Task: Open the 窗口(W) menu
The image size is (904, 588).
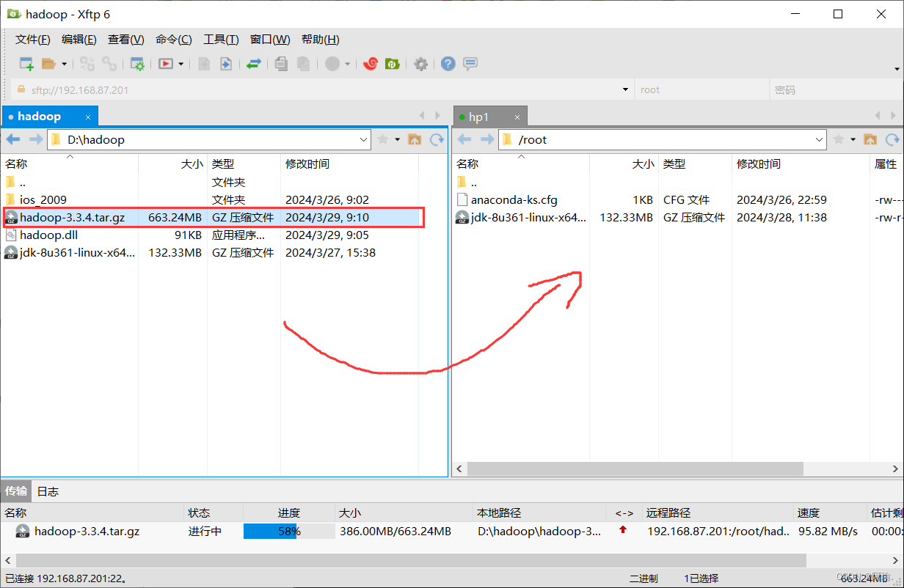Action: pos(270,40)
